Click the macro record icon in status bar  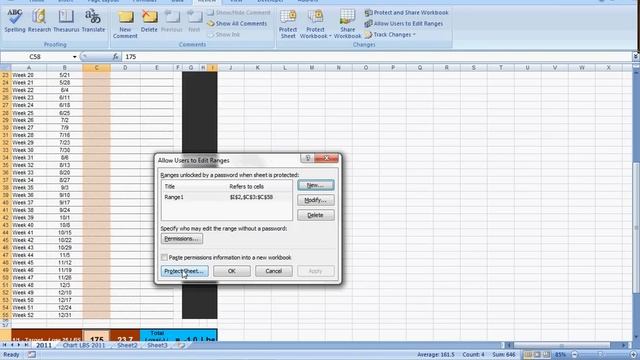tap(31, 355)
